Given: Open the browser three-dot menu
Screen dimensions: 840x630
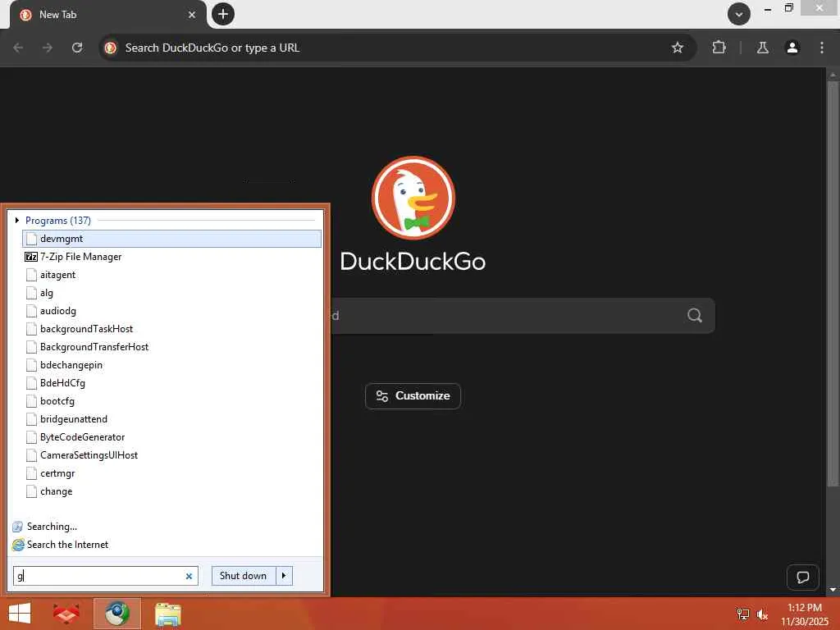Looking at the screenshot, I should point(822,48).
